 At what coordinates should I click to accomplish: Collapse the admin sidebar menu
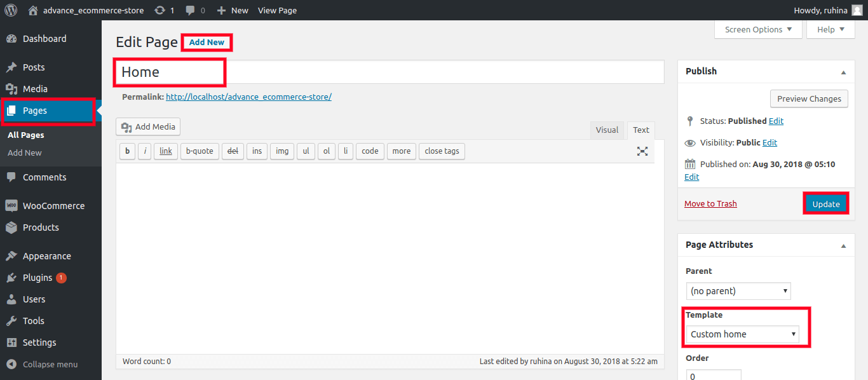(50, 364)
